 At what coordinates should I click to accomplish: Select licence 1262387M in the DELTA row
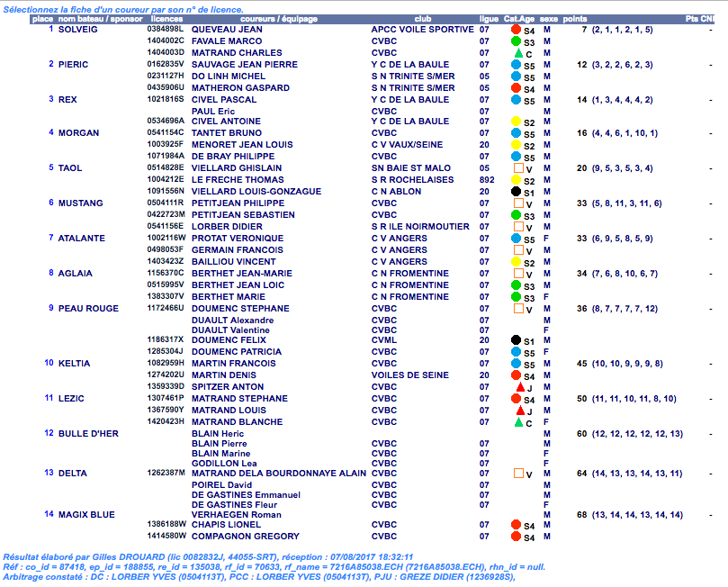click(166, 473)
